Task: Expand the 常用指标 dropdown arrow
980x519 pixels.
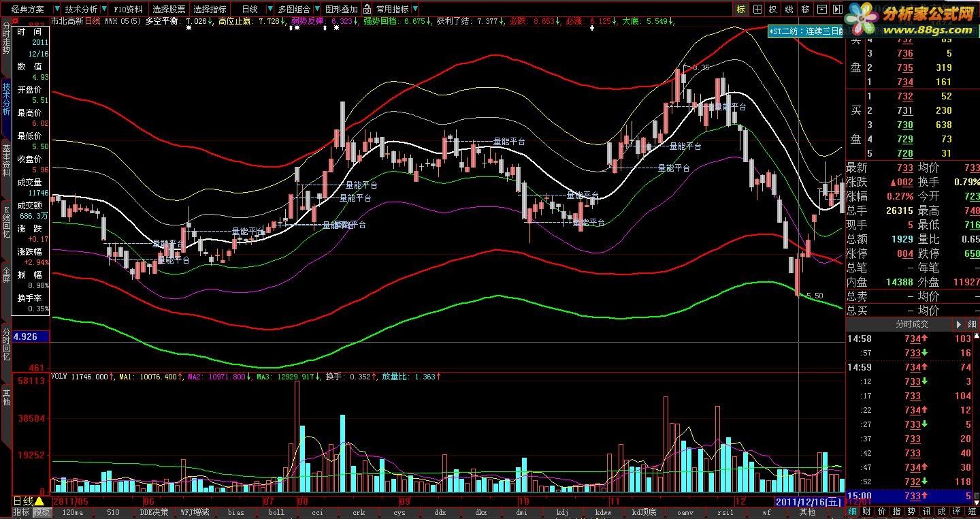Action: tap(415, 10)
